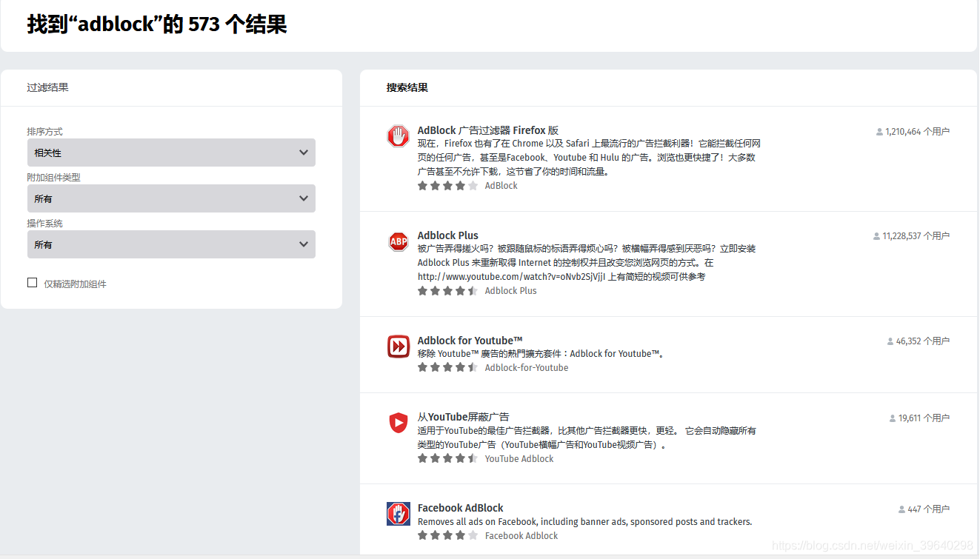This screenshot has width=980, height=559.
Task: Enable the 仅精选附加组件 checkbox
Action: (32, 282)
